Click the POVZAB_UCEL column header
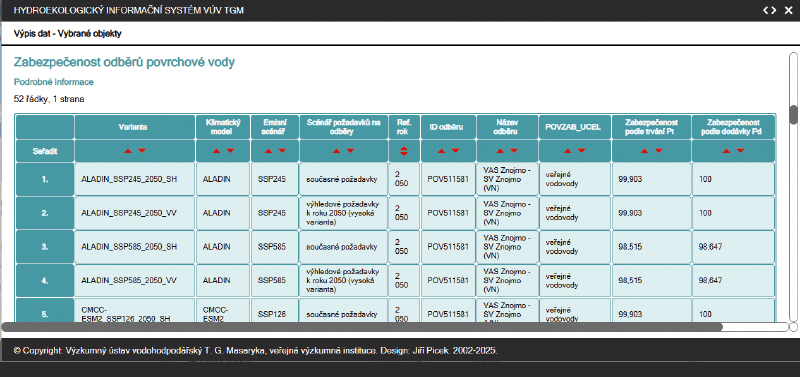 click(574, 127)
